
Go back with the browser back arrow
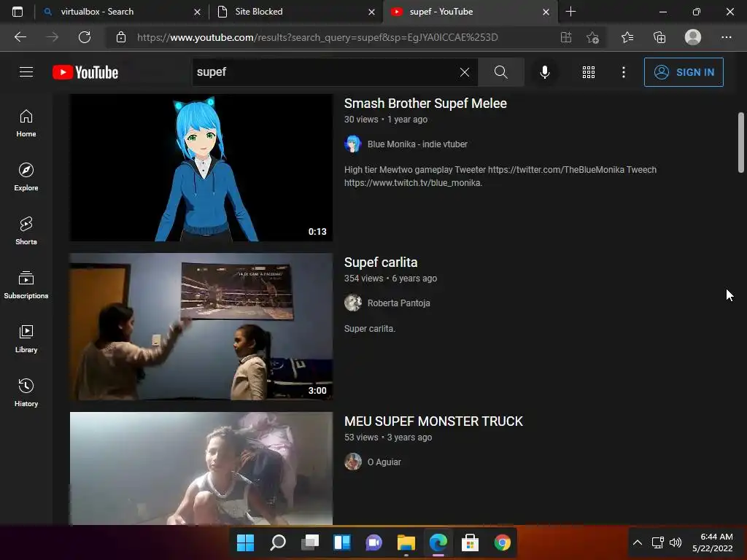pyautogui.click(x=20, y=37)
